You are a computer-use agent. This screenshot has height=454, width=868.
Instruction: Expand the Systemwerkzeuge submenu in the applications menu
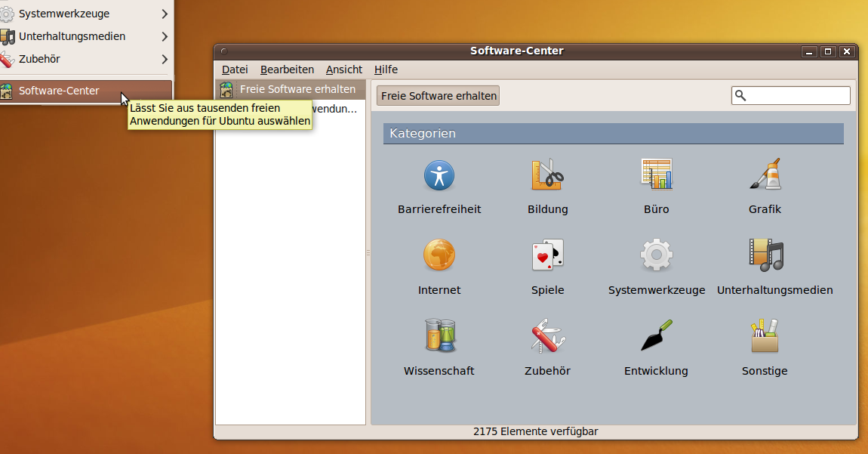tap(83, 14)
